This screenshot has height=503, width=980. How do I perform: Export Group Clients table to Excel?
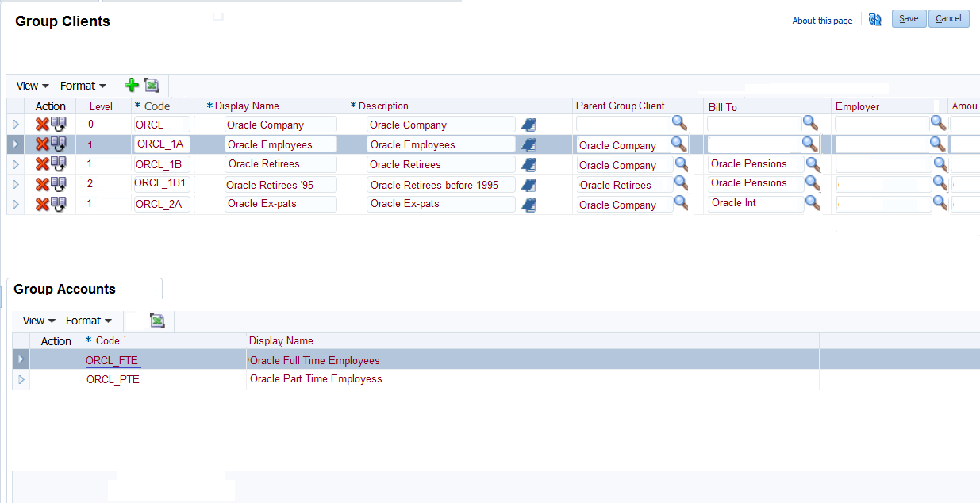152,85
